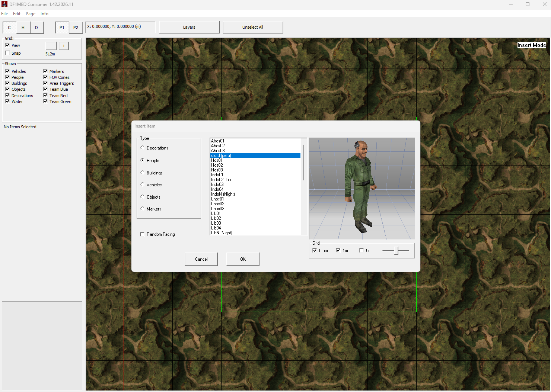Click the preview grid slider handle

(396, 251)
